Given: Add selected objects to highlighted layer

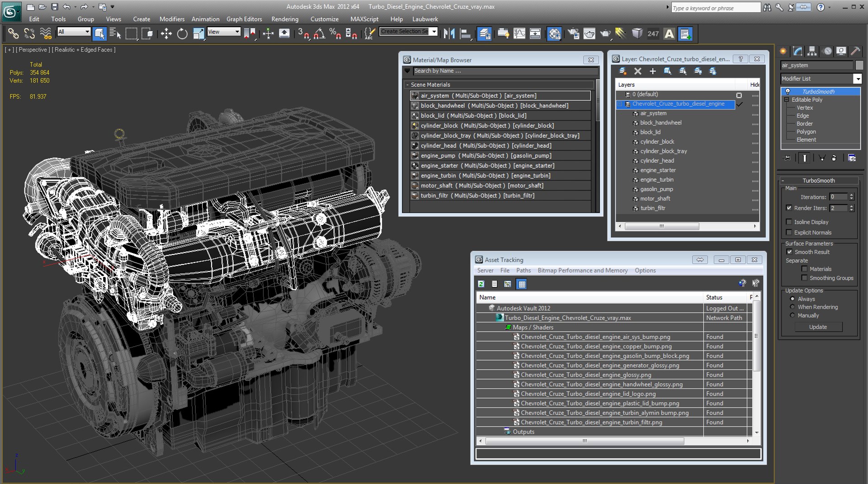Looking at the screenshot, I should 652,71.
